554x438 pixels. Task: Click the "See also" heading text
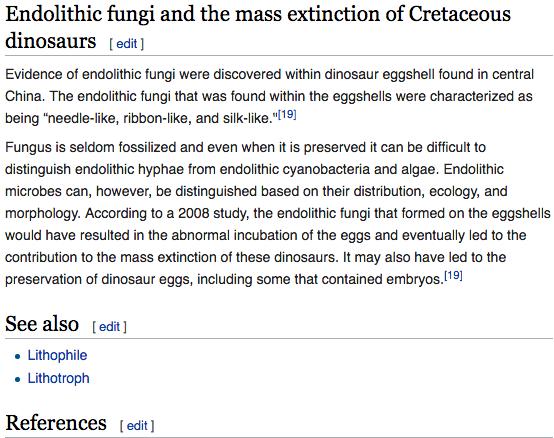click(x=42, y=324)
